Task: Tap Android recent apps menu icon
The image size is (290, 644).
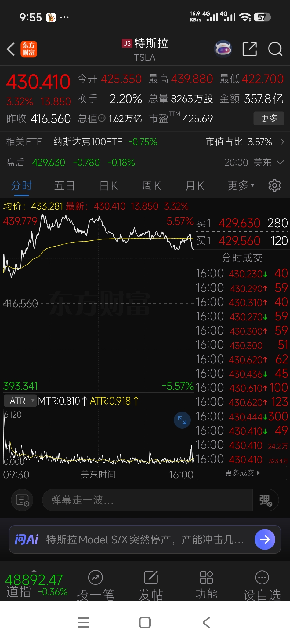Action: 84,623
